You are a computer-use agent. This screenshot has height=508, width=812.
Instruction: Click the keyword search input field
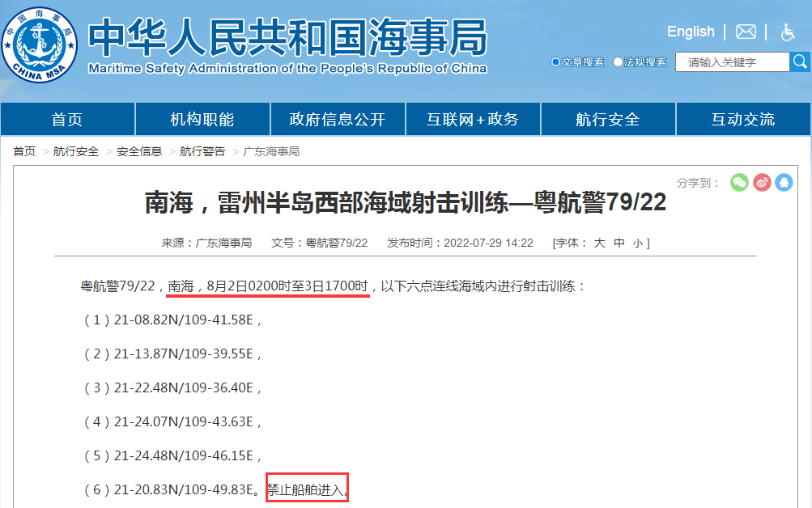click(732, 62)
